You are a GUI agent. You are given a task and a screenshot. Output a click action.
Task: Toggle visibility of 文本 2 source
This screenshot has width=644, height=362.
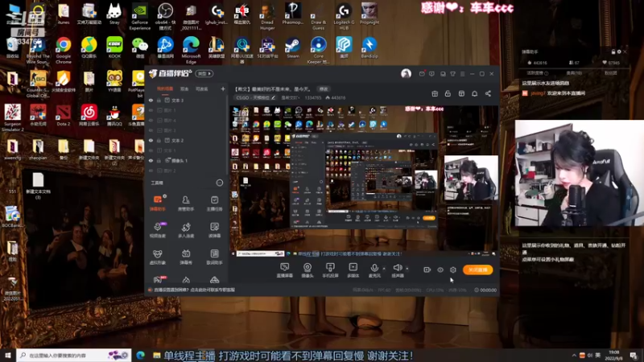(151, 140)
